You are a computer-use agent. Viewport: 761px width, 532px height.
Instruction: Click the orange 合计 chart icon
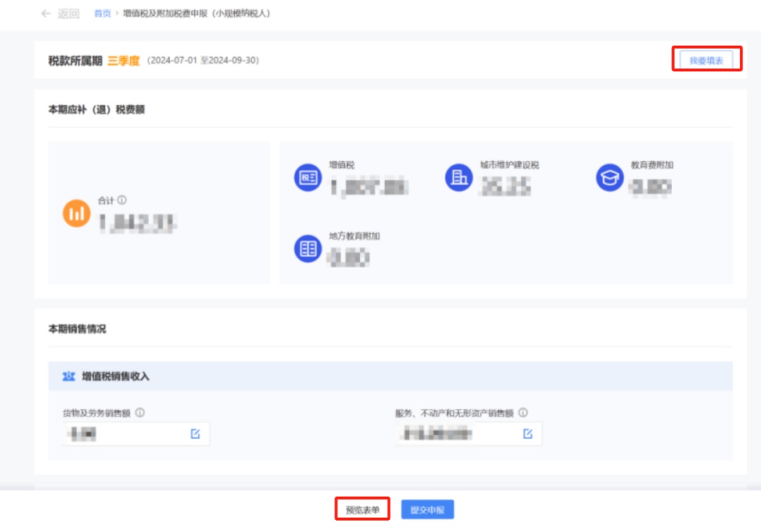pyautogui.click(x=77, y=213)
